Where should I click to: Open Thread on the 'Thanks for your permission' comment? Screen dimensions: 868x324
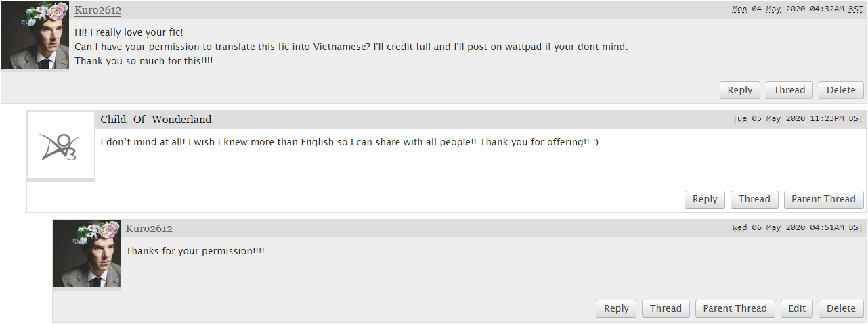pos(666,308)
